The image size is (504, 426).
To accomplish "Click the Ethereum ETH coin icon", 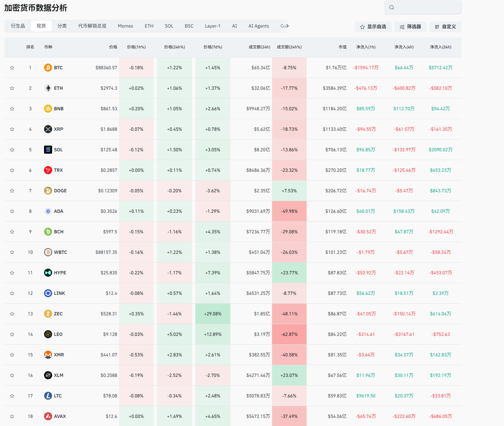I will coord(48,88).
